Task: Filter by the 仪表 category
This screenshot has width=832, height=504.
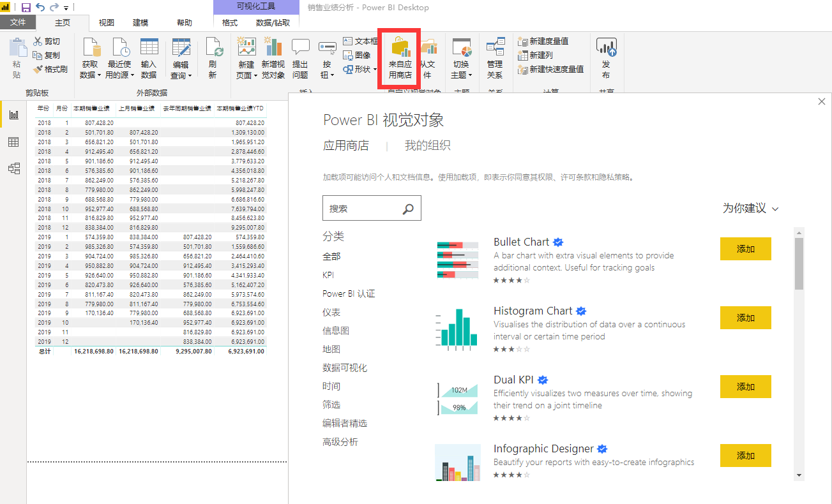Action: 331,313
